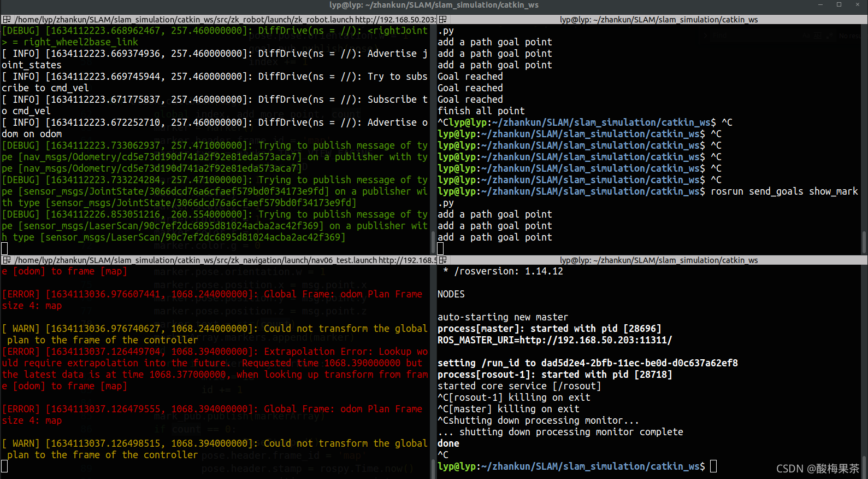868x479 pixels.
Task: Click the first DEBUG line mentioning rightJoint
Action: (x=215, y=36)
